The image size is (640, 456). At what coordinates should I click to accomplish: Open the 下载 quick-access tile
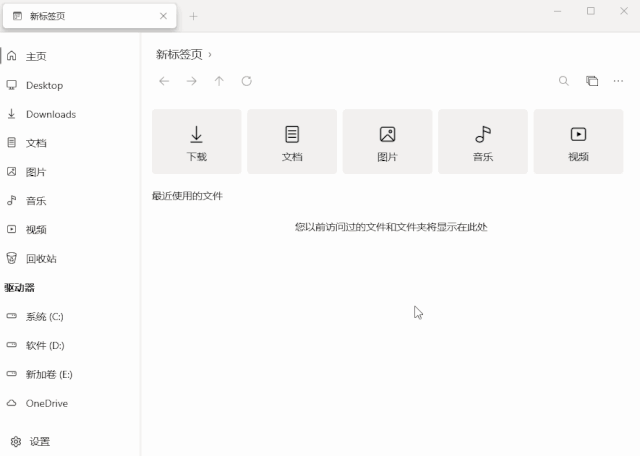pos(197,141)
